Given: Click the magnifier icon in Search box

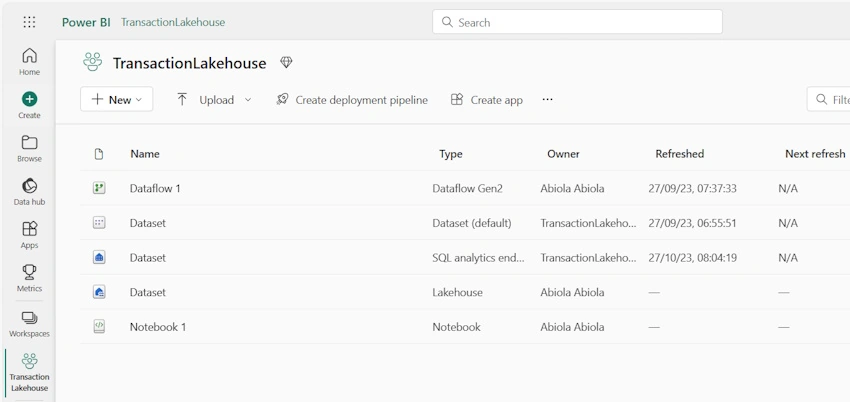Looking at the screenshot, I should tap(447, 22).
